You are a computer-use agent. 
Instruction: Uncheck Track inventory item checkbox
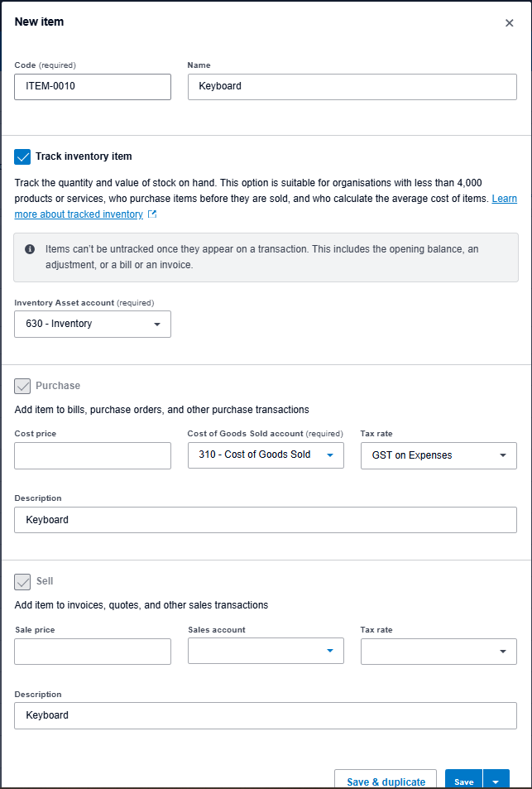click(22, 157)
